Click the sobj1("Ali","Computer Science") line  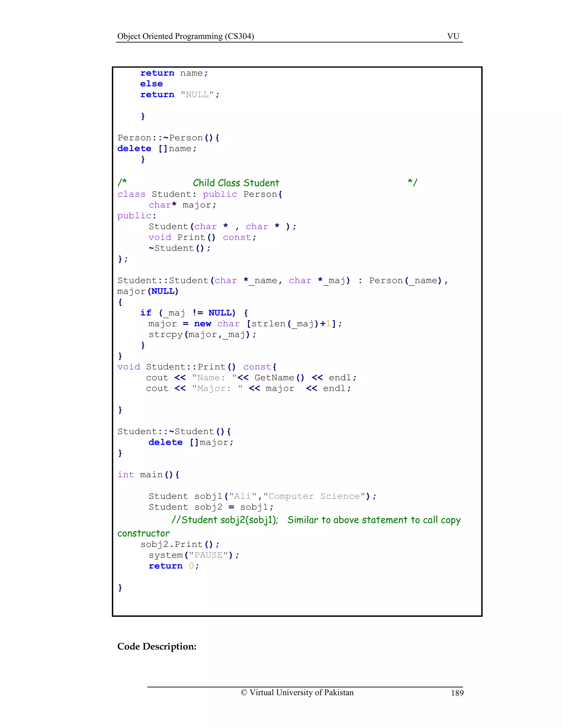pos(263,496)
